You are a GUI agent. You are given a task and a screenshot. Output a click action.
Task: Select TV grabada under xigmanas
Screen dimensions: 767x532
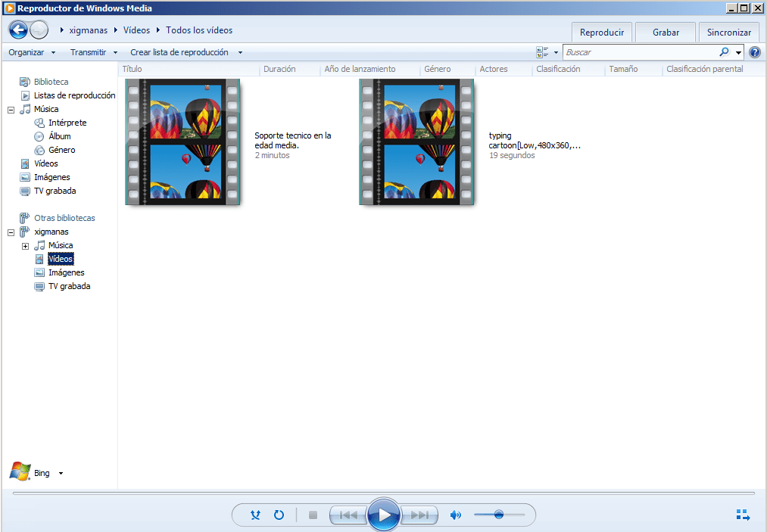point(69,287)
